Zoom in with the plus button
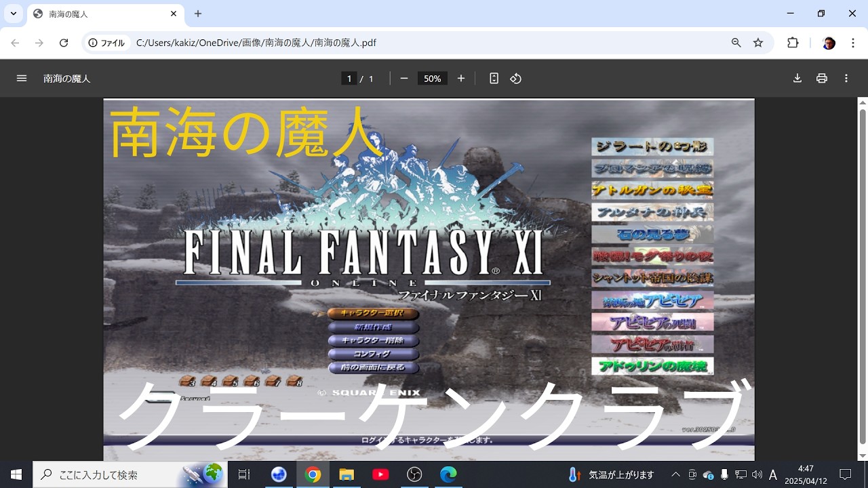This screenshot has width=868, height=488. [x=461, y=79]
